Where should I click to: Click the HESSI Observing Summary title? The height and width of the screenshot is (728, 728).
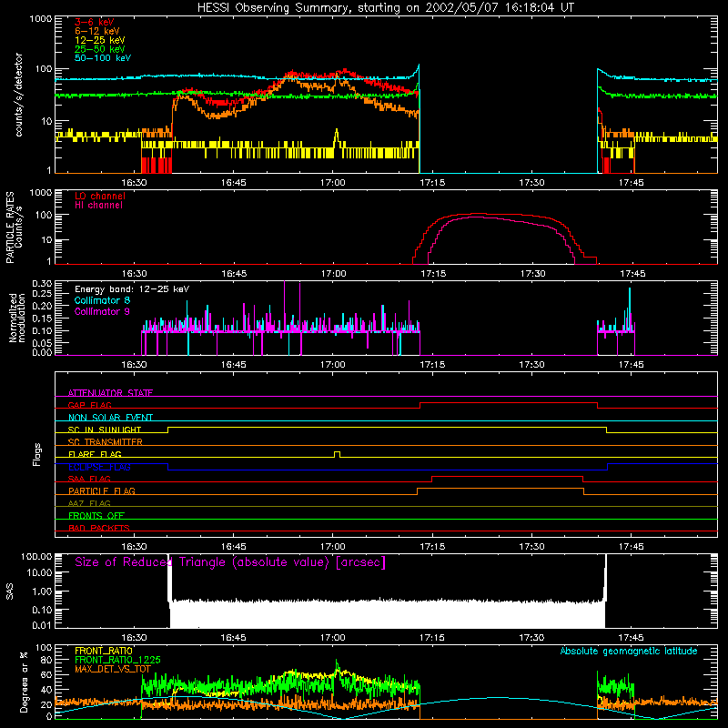coord(385,8)
